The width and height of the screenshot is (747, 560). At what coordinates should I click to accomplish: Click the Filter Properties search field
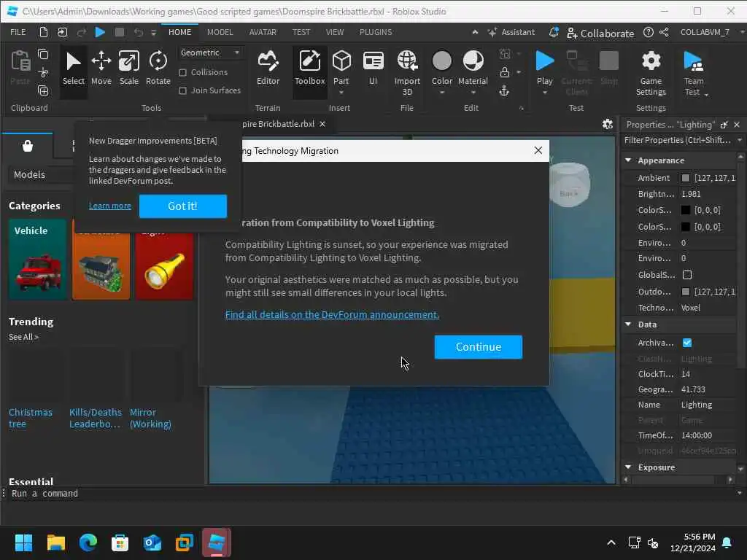tap(677, 140)
